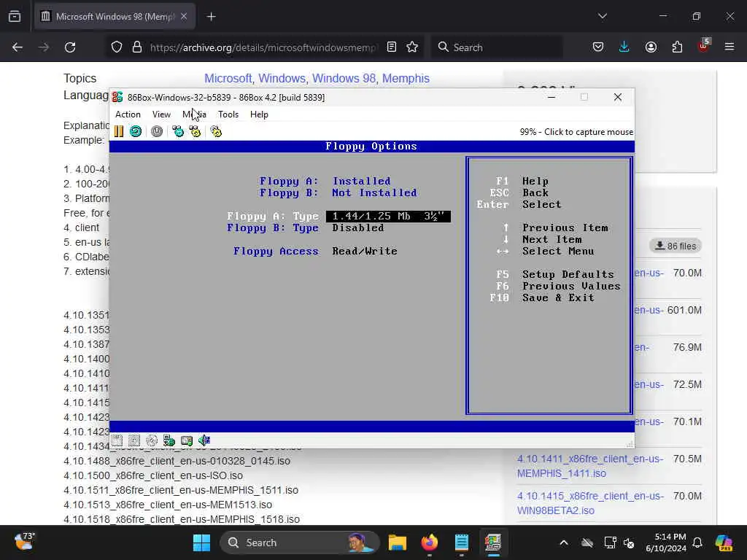Click the Floppy B Type Disabled value

(357, 227)
